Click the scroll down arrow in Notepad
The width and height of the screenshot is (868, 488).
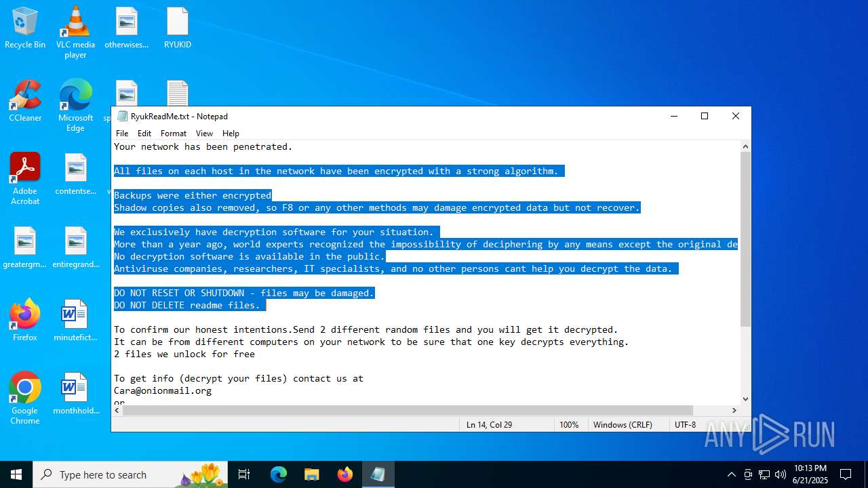point(745,399)
